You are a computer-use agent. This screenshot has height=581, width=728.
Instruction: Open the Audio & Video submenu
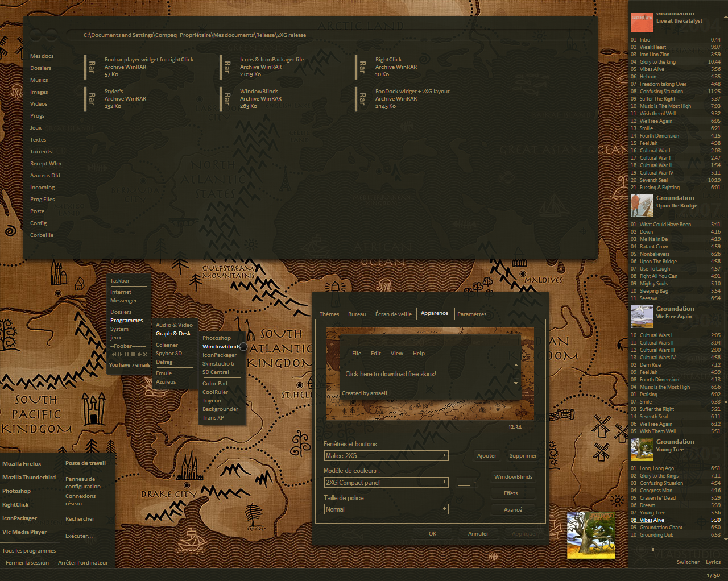coord(175,325)
